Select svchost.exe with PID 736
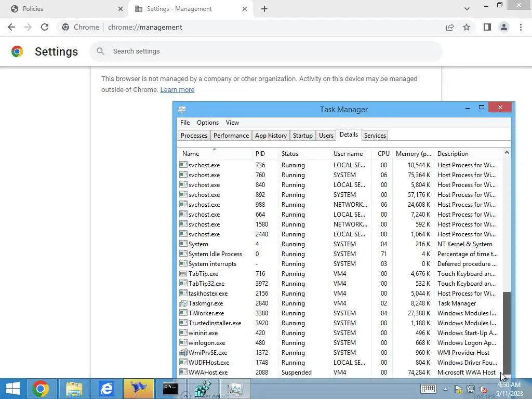Screen dimensions: 532x399 pos(340,165)
